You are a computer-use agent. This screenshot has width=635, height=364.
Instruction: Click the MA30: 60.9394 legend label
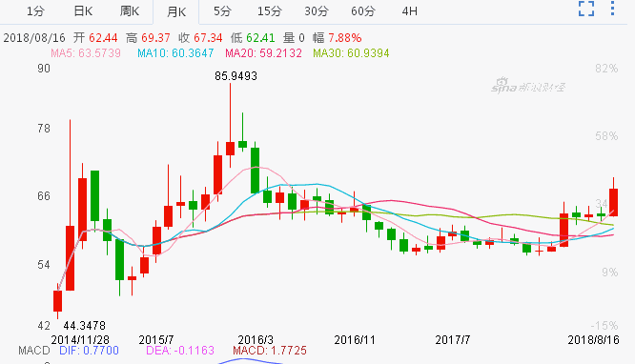(351, 53)
